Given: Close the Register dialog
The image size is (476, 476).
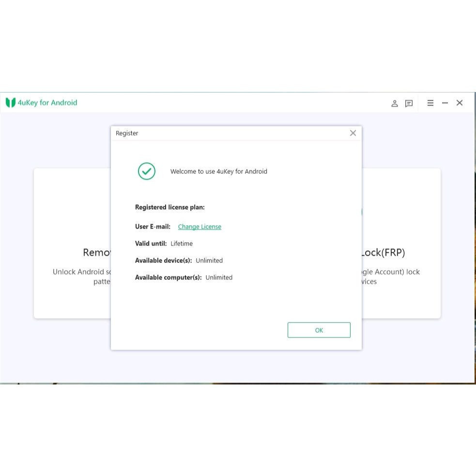Looking at the screenshot, I should pyautogui.click(x=353, y=133).
